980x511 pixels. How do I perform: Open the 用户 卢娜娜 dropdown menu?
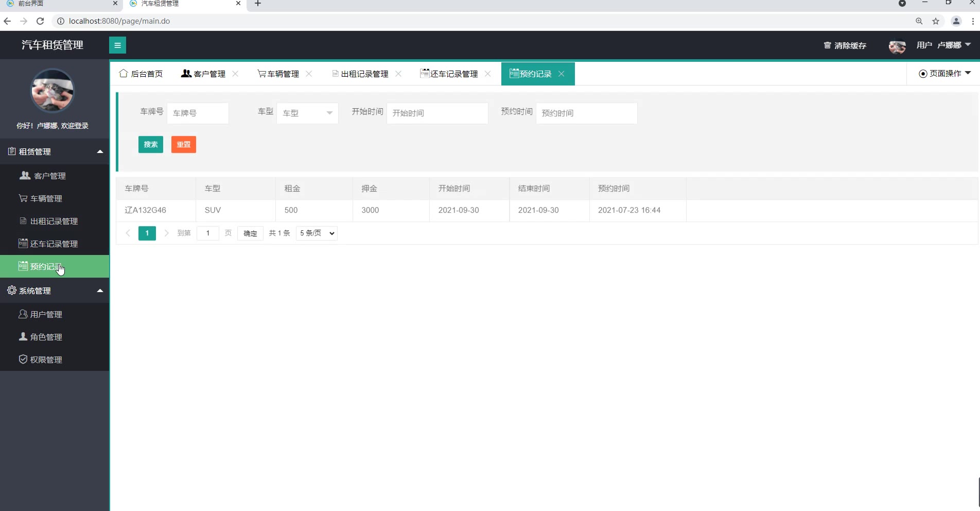tap(943, 45)
